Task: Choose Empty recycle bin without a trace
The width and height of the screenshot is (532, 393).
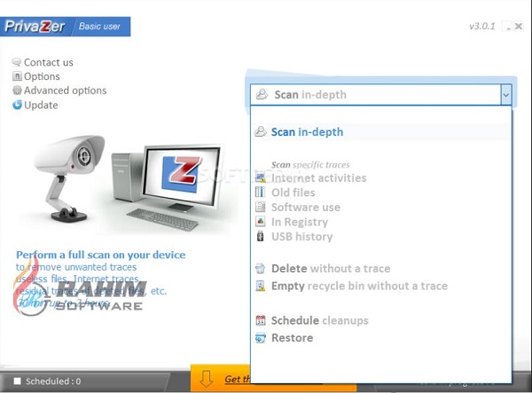Action: (359, 286)
